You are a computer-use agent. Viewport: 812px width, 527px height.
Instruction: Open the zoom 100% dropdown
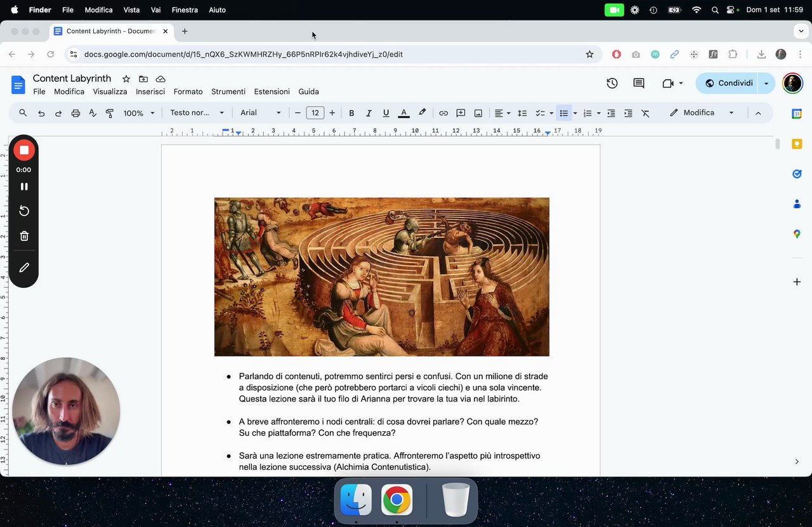tap(139, 113)
